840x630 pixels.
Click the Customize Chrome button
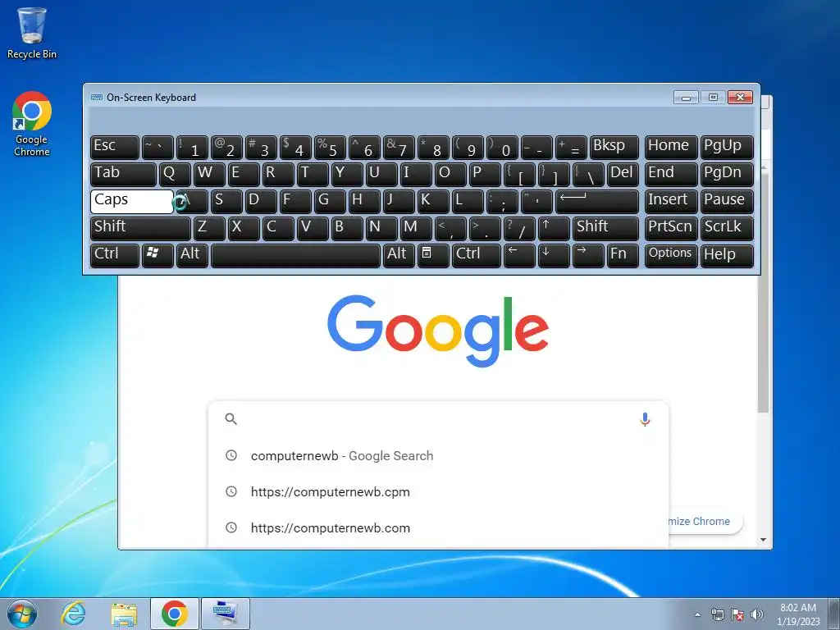(705, 521)
